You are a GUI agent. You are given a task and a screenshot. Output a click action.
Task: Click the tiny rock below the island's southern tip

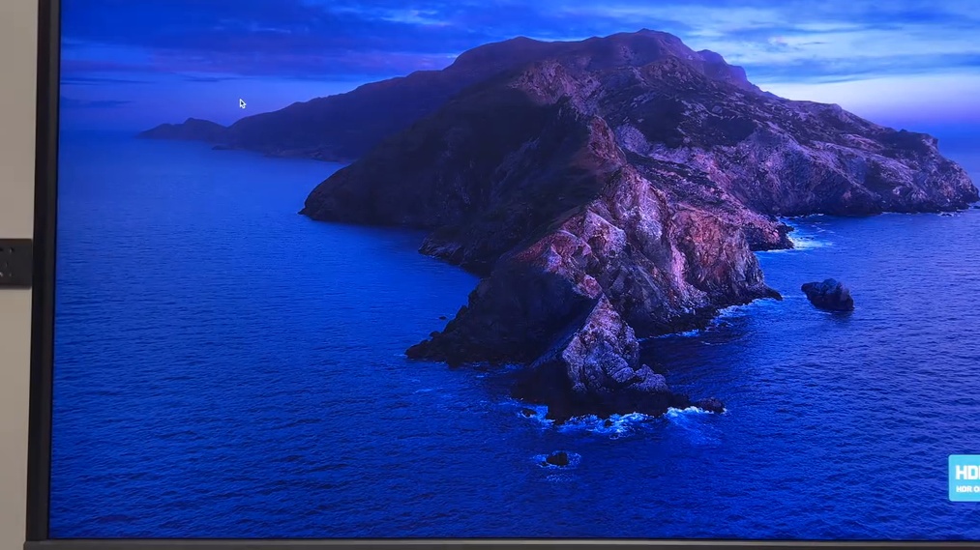(557, 458)
